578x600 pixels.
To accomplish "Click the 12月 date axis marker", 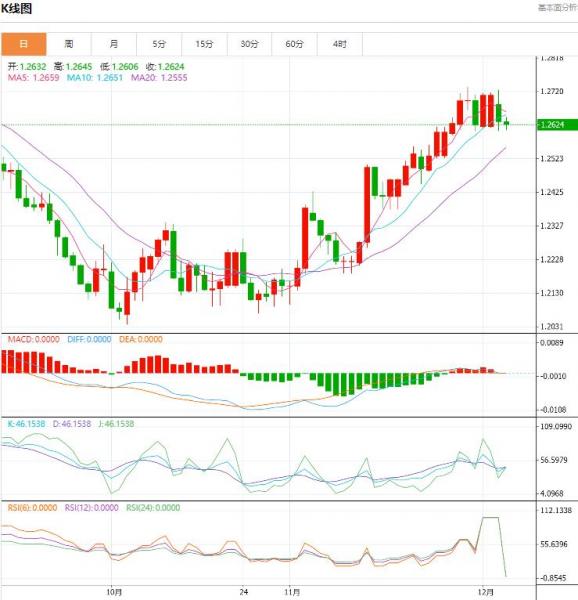I will click(x=486, y=592).
